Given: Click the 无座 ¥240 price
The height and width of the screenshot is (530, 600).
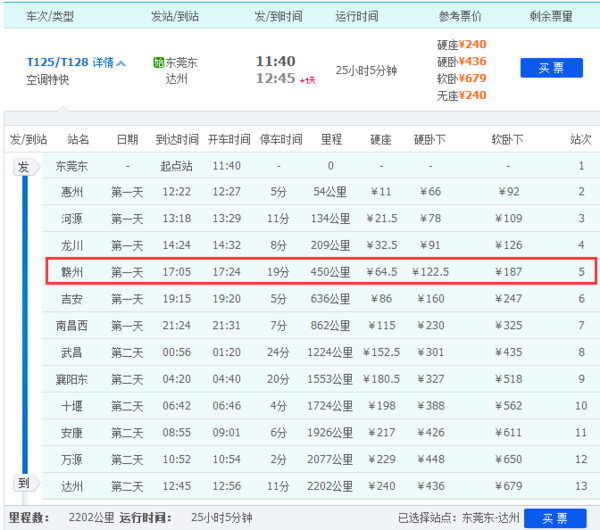Looking at the screenshot, I should click(461, 95).
